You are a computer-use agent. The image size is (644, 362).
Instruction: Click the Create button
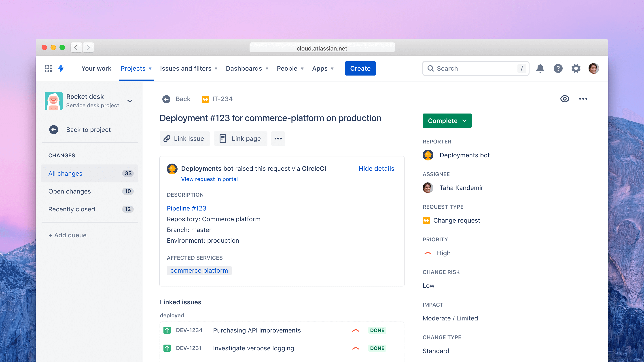[360, 68]
